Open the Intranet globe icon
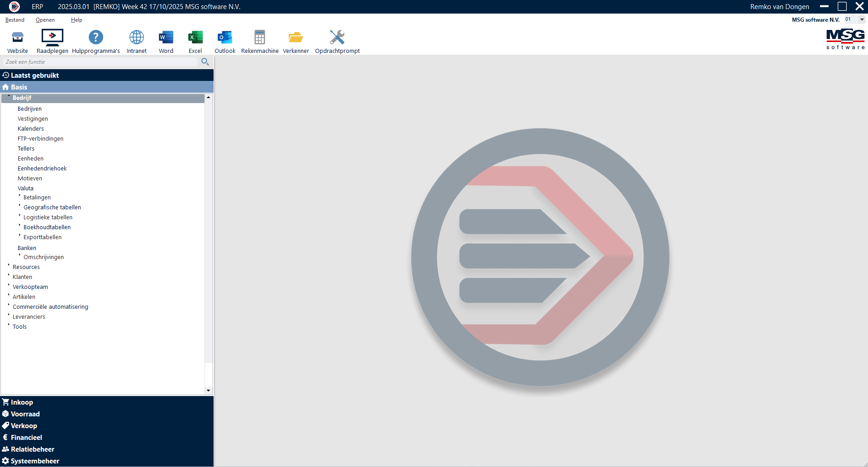The width and height of the screenshot is (868, 467). tap(136, 38)
